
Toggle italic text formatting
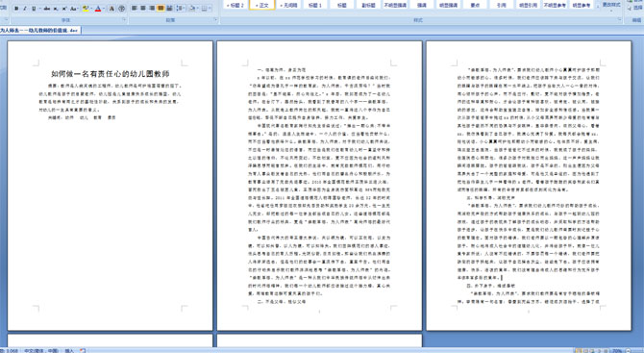[x=25, y=9]
